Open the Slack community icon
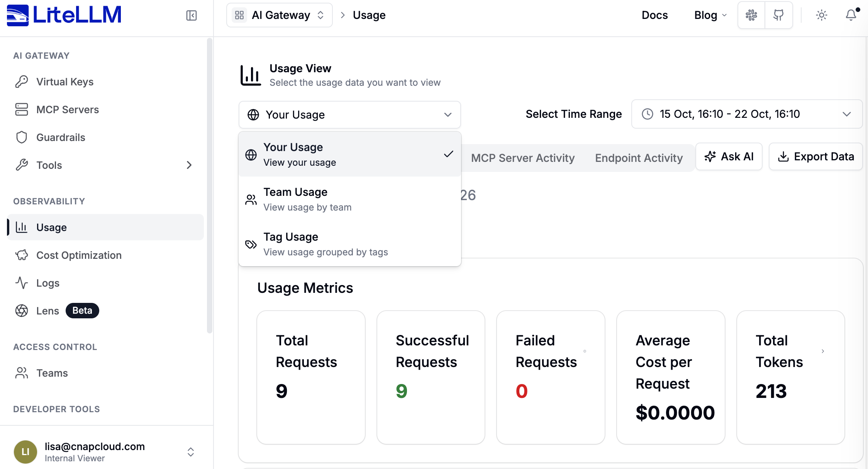This screenshot has width=868, height=469. (751, 15)
